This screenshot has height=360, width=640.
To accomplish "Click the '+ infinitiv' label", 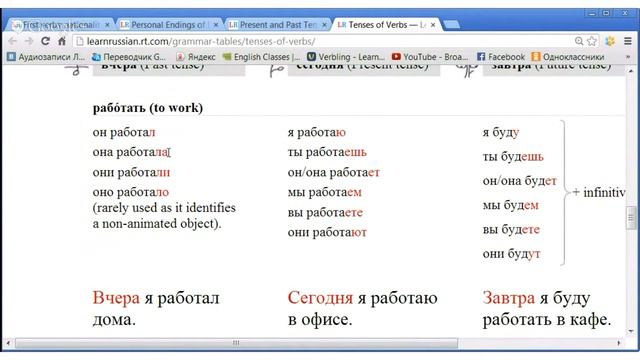I will pyautogui.click(x=598, y=192).
